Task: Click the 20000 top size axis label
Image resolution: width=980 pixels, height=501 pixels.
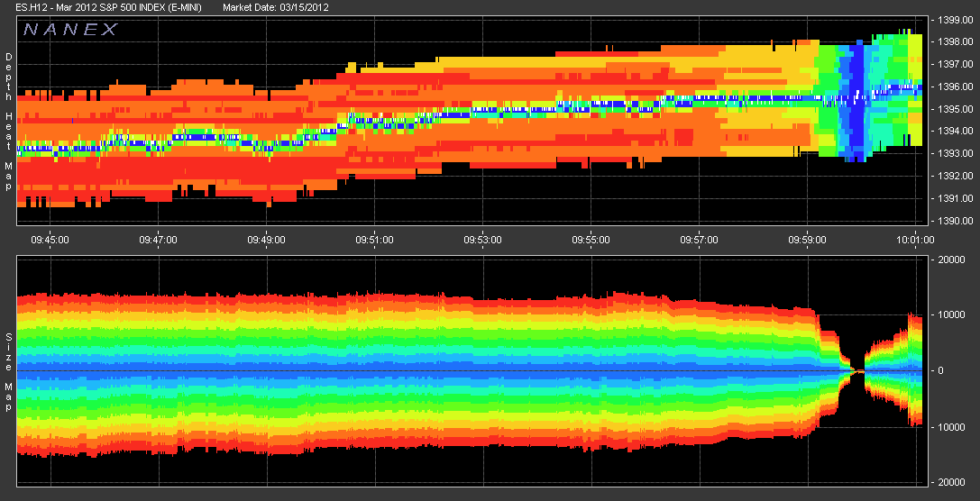Action: [954, 260]
